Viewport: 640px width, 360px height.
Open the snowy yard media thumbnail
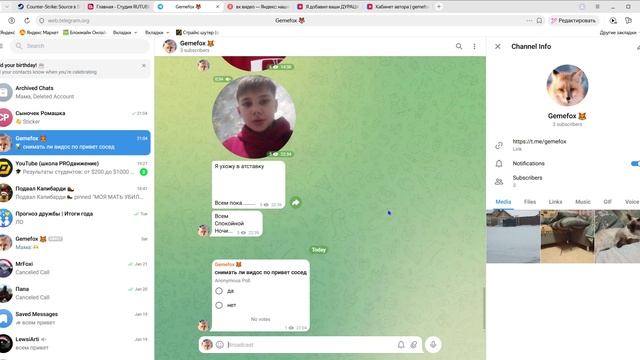tap(513, 236)
